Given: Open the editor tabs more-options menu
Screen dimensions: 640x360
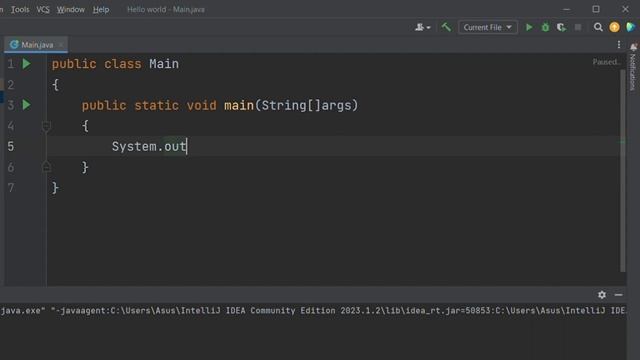Looking at the screenshot, I should [619, 45].
